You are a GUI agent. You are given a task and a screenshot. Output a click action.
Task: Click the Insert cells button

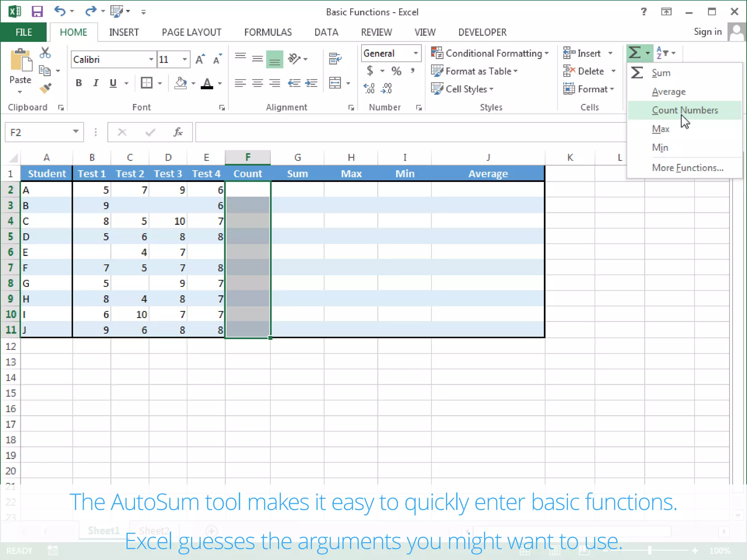(x=582, y=53)
